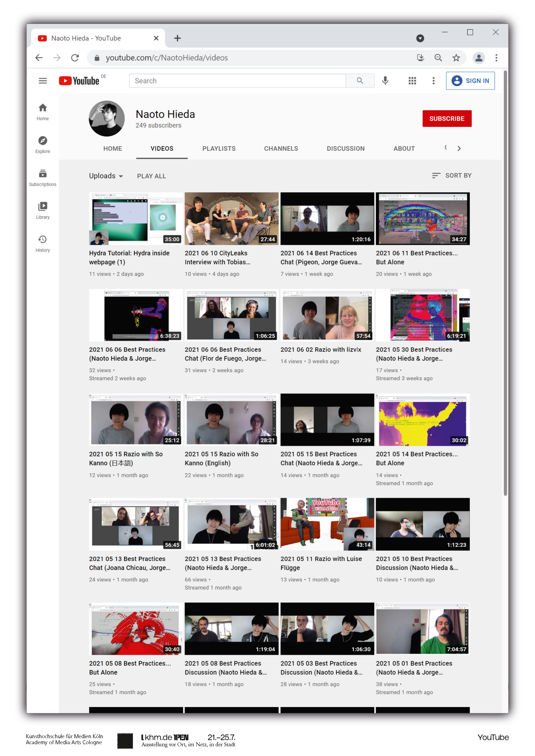Image resolution: width=535 pixels, height=756 pixels.
Task: Bookmark this page with the star icon
Action: 456,58
